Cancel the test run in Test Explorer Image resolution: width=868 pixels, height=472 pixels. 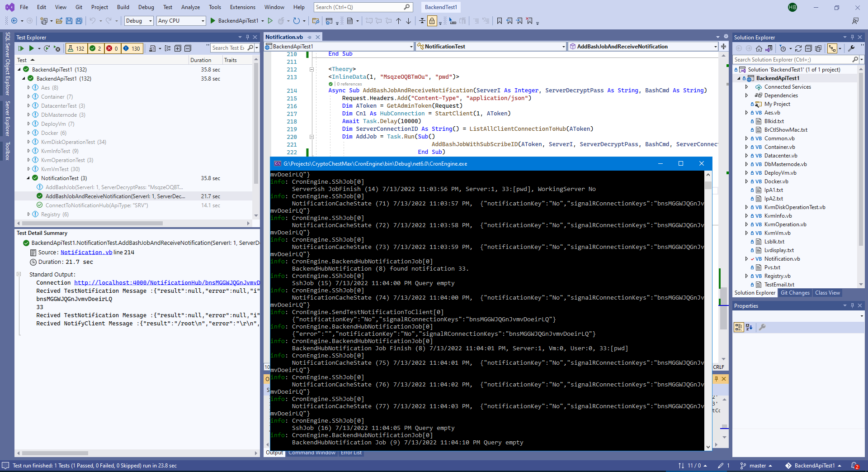[x=57, y=48]
